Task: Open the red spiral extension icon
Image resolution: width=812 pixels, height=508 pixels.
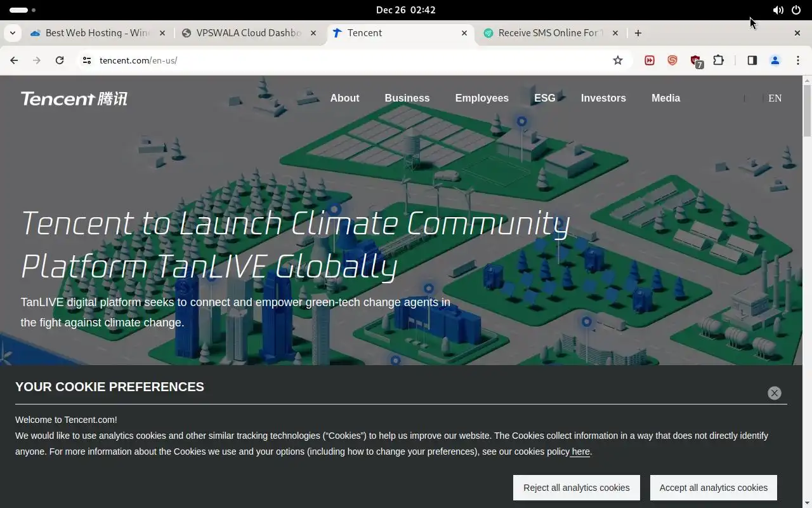Action: click(x=672, y=60)
